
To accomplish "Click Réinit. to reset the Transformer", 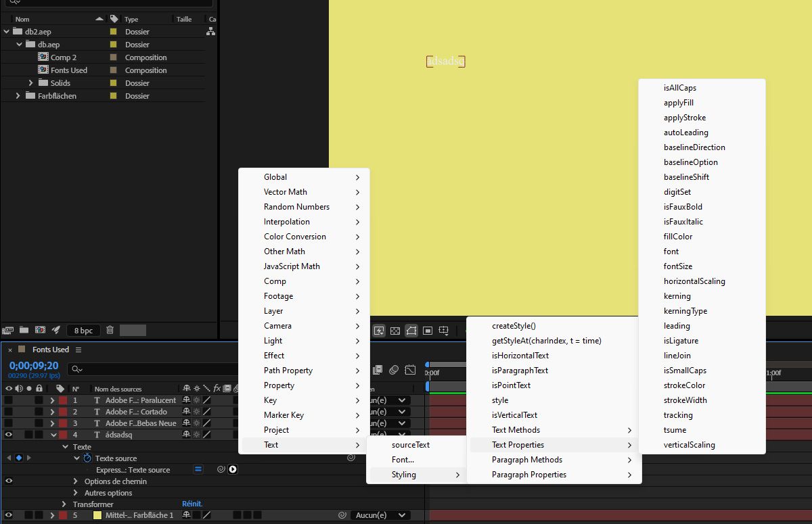I will coord(191,504).
